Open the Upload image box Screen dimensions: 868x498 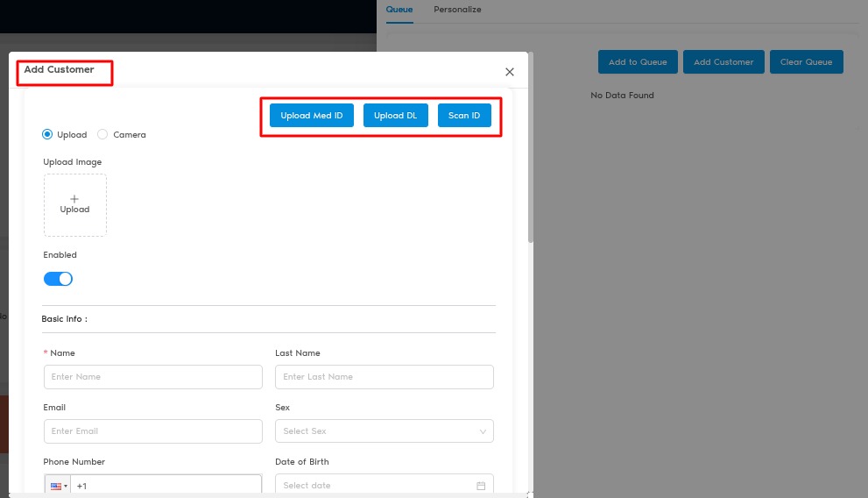(x=75, y=205)
